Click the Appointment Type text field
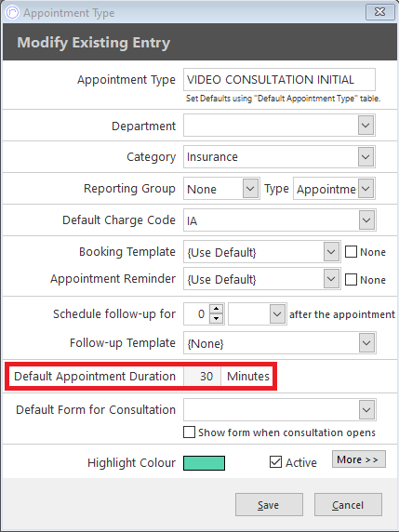 coord(279,80)
